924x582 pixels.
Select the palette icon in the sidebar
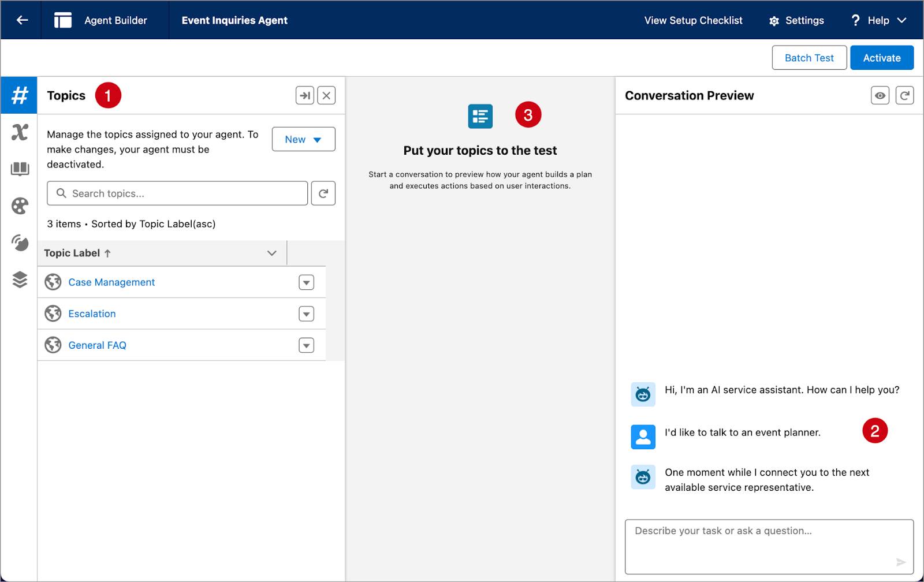point(19,206)
